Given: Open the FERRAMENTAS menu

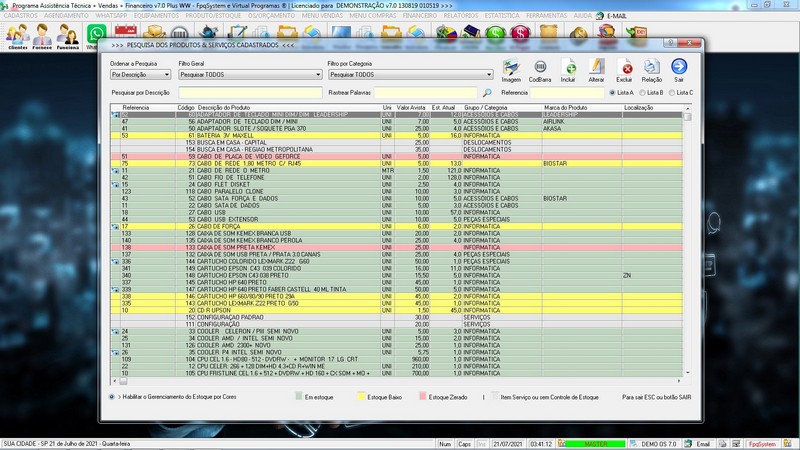Looking at the screenshot, I should tap(546, 17).
